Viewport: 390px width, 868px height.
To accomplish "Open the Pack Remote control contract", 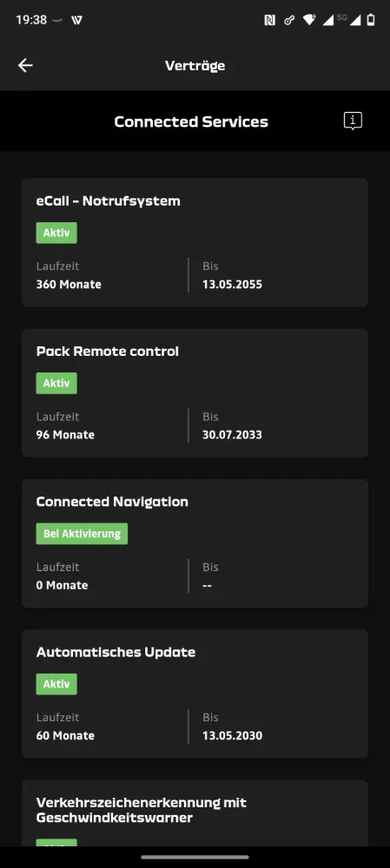I will click(195, 393).
